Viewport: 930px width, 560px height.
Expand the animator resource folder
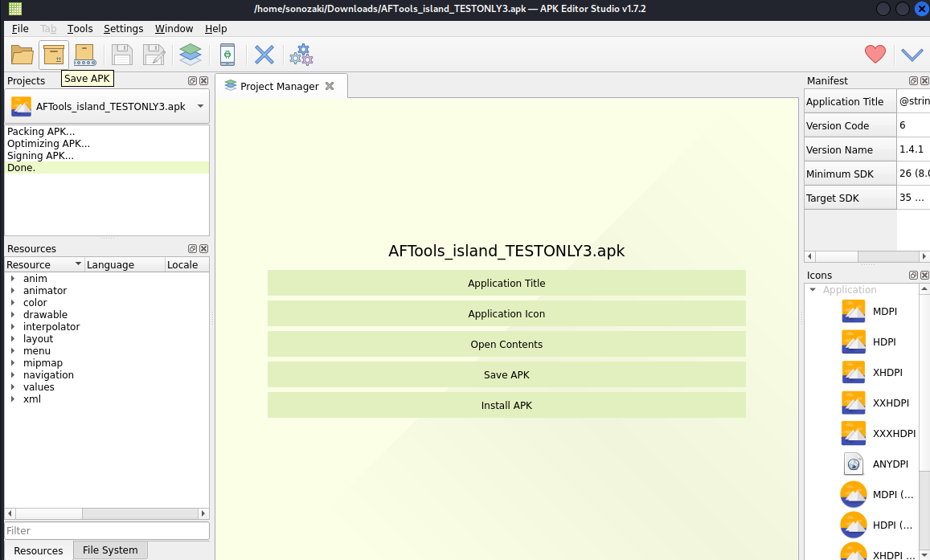click(x=12, y=290)
